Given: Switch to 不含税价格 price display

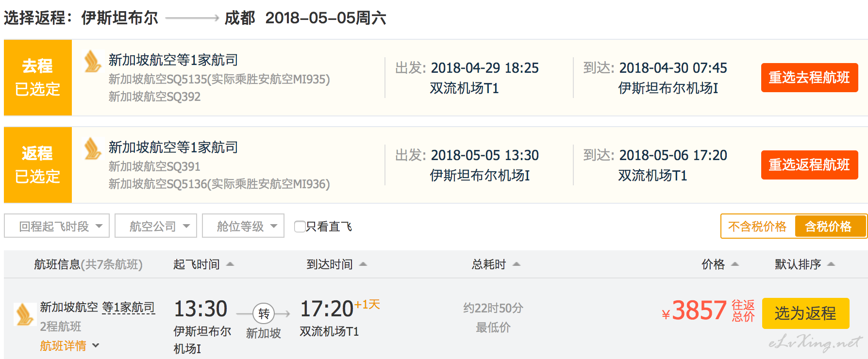Looking at the screenshot, I should tap(757, 227).
